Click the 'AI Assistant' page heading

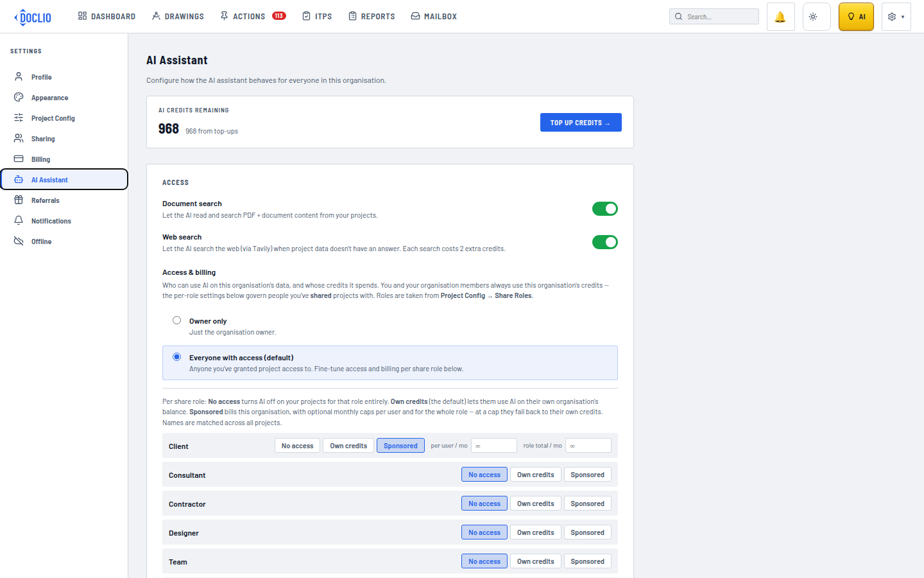[x=177, y=60]
